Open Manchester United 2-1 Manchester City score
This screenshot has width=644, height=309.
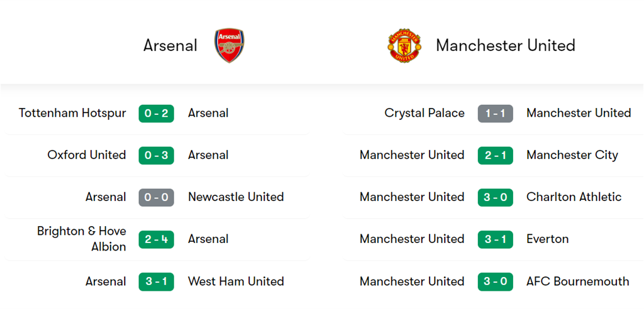495,155
